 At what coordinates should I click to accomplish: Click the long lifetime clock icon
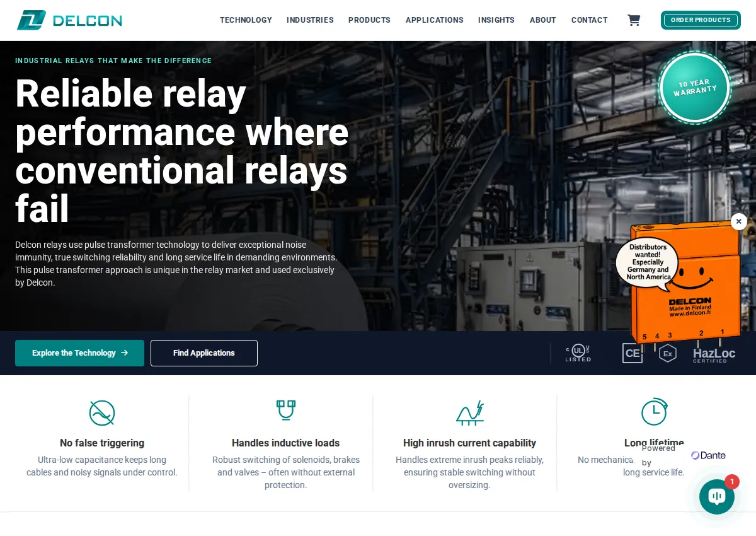point(654,412)
